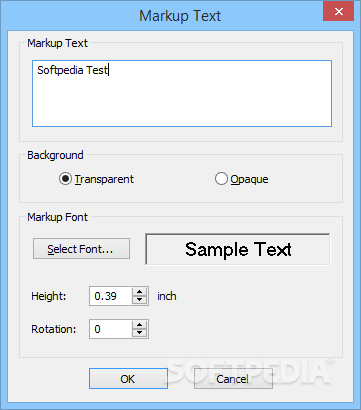Click the Sample Text font preview

click(238, 249)
